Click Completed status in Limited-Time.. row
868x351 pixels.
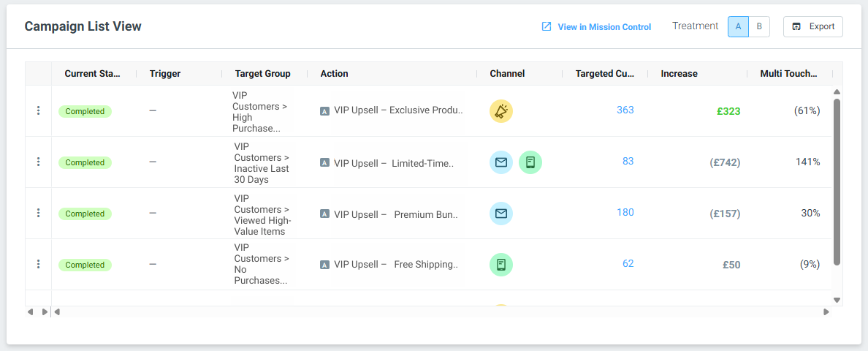[x=85, y=163]
